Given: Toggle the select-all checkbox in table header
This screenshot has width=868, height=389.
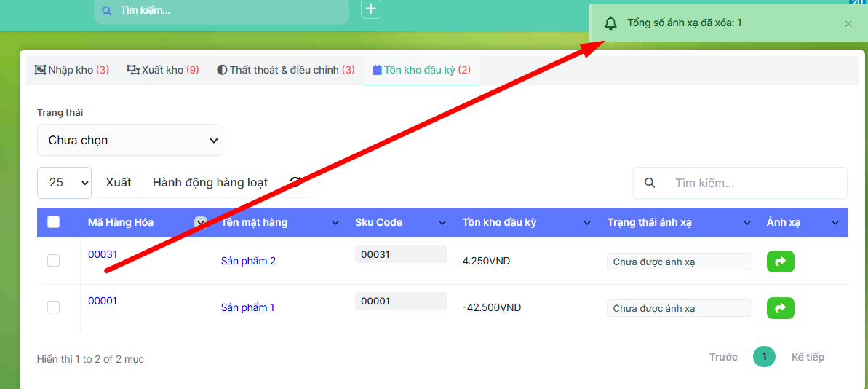Looking at the screenshot, I should click(x=54, y=222).
